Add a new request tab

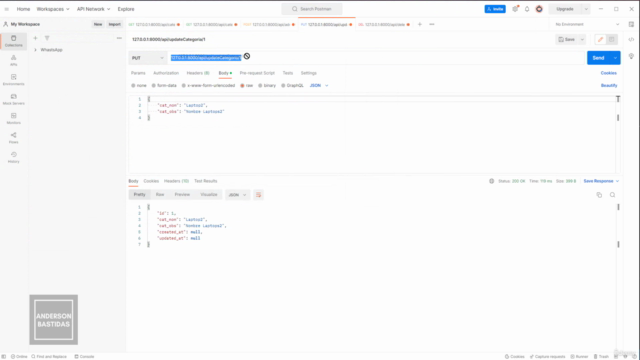[420, 24]
